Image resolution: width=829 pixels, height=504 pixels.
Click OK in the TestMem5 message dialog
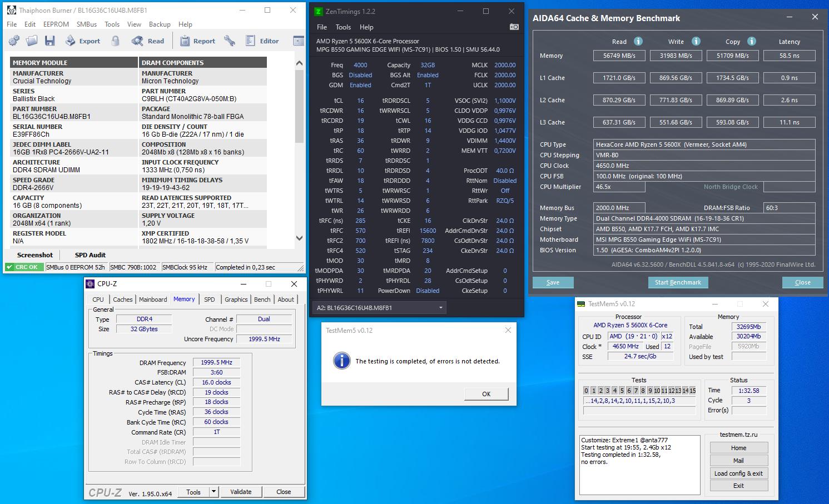tap(487, 394)
